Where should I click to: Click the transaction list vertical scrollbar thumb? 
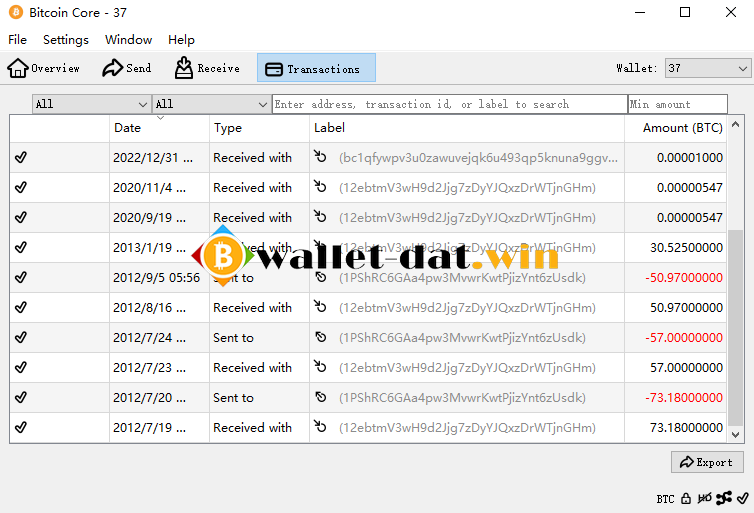[735, 327]
